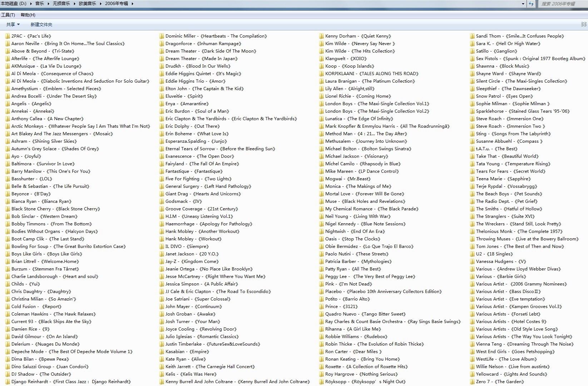The width and height of the screenshot is (588, 386).
Task: Click the Beyonce B'Day folder icon
Action: click(x=8, y=194)
